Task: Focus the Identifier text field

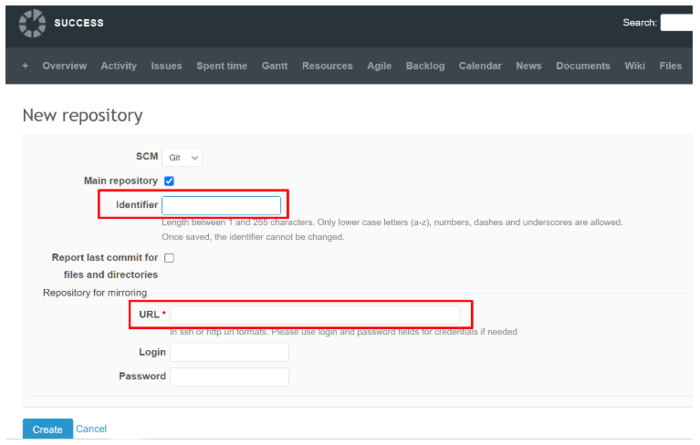Action: [221, 205]
